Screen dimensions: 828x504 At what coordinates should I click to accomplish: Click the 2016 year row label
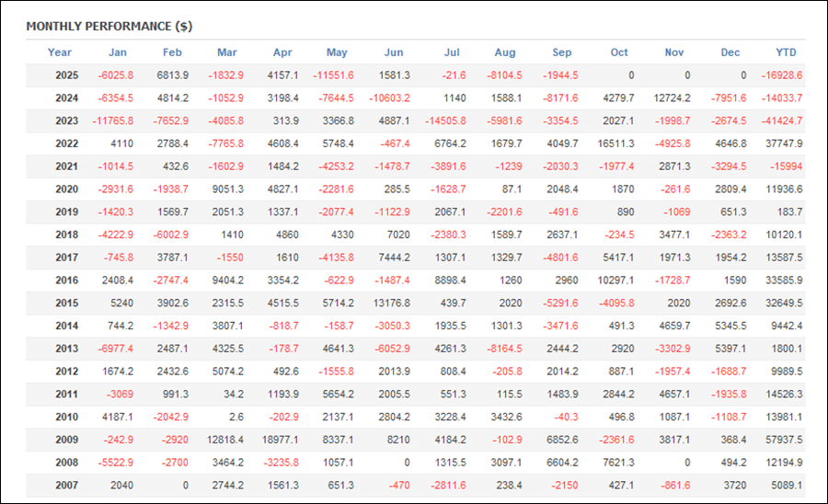(x=66, y=280)
